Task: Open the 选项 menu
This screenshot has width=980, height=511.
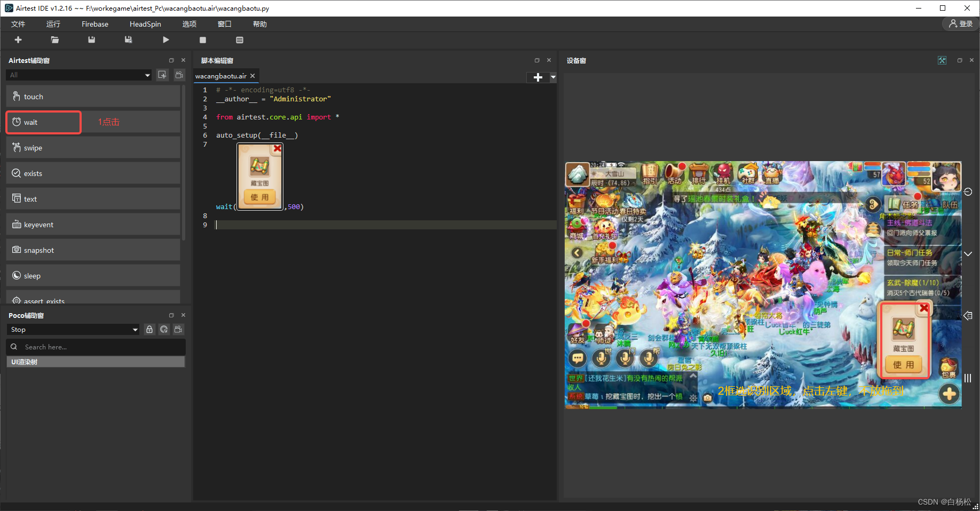Action: [189, 24]
